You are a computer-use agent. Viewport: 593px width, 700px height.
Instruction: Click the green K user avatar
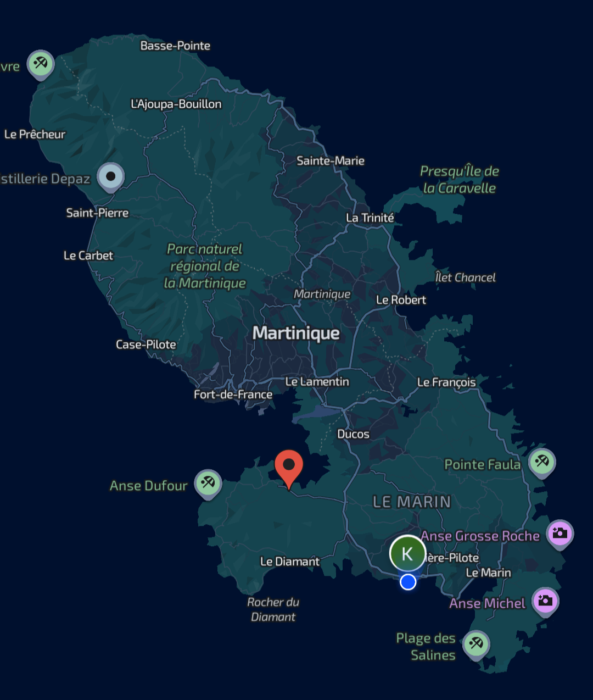pos(407,553)
